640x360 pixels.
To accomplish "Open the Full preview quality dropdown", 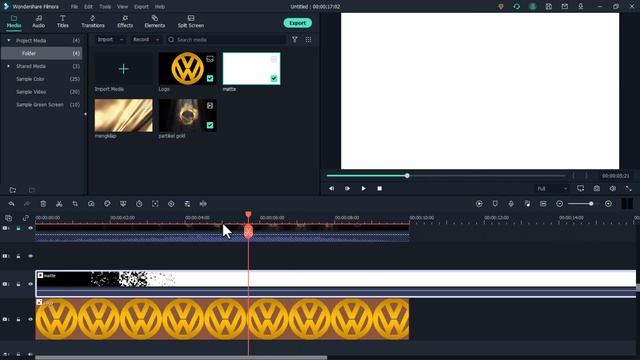I will pyautogui.click(x=552, y=189).
